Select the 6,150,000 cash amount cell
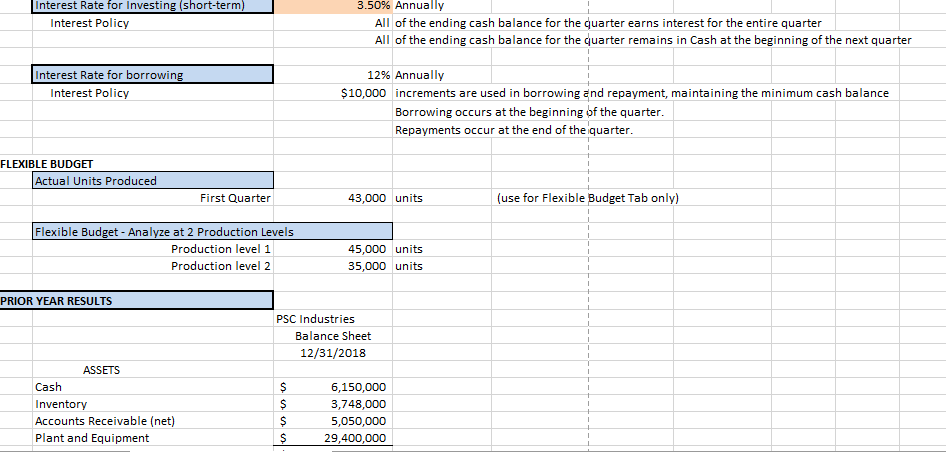 tap(333, 387)
